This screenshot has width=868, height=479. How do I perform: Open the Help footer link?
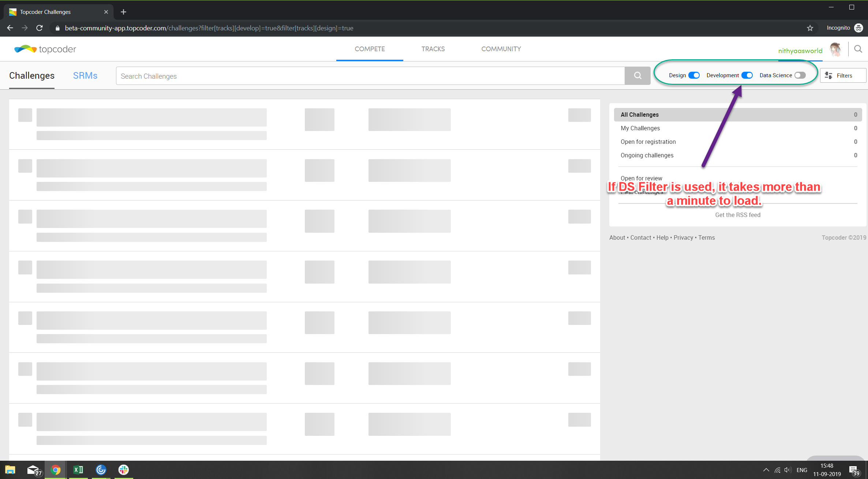pos(662,237)
